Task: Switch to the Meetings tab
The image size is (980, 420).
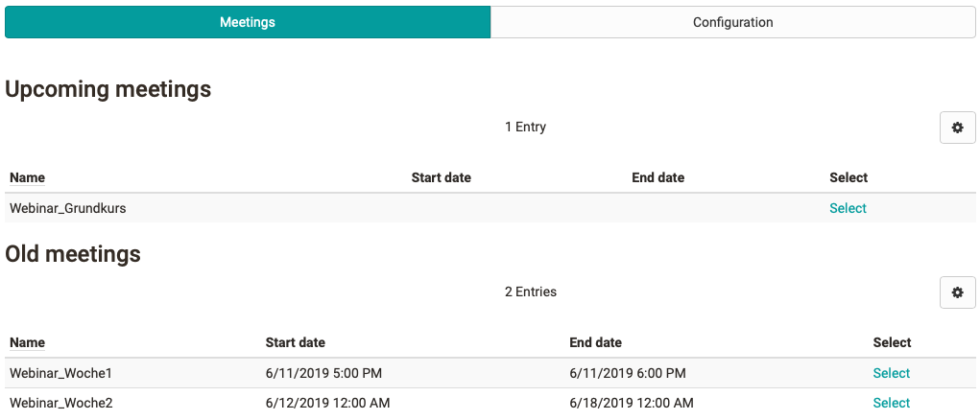Action: click(x=248, y=22)
